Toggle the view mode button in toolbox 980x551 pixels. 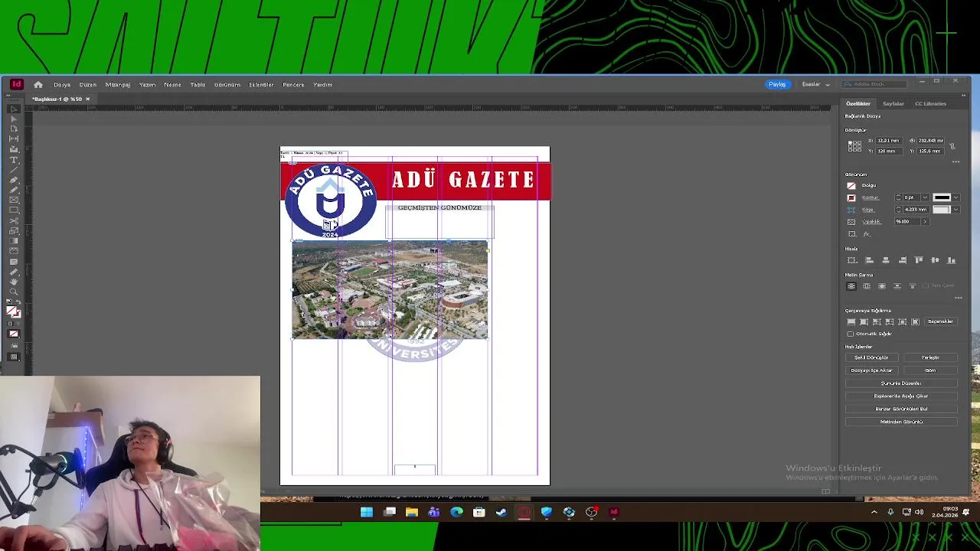click(x=14, y=357)
